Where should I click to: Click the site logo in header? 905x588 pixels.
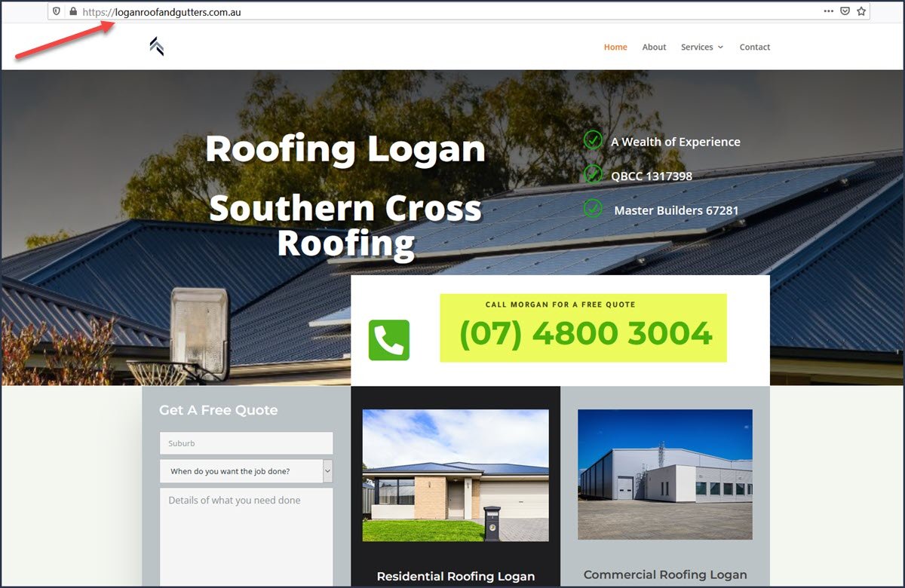[157, 47]
